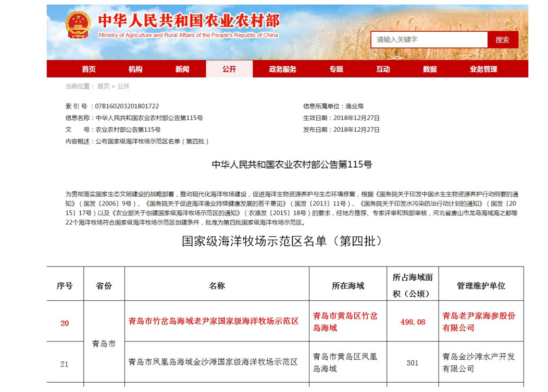
Task: Open the 专题 menu item
Action: click(x=336, y=69)
